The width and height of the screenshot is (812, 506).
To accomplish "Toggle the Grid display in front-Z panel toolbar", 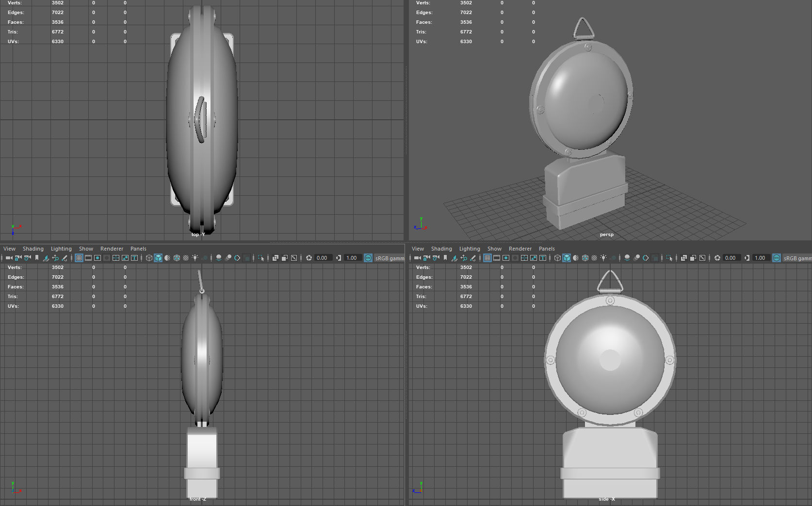I will 79,258.
